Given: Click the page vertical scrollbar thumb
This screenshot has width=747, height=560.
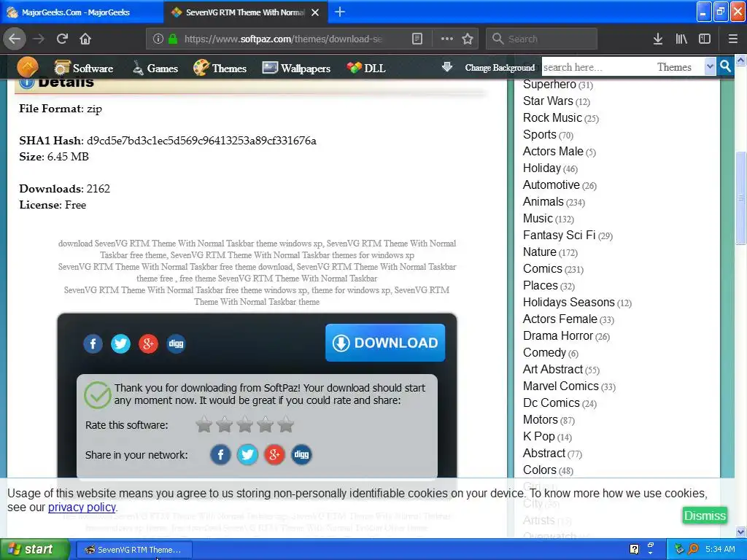Looking at the screenshot, I should 740,198.
